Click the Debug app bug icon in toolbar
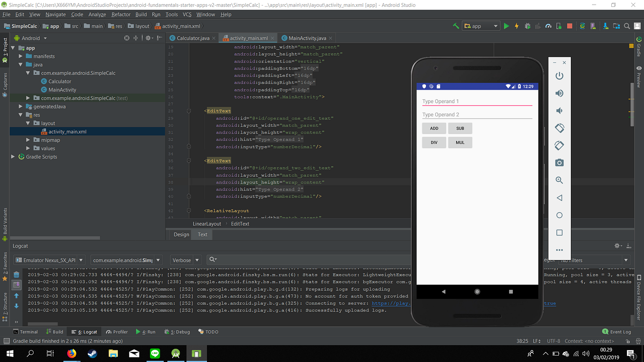This screenshot has height=362, width=644. pos(527,26)
